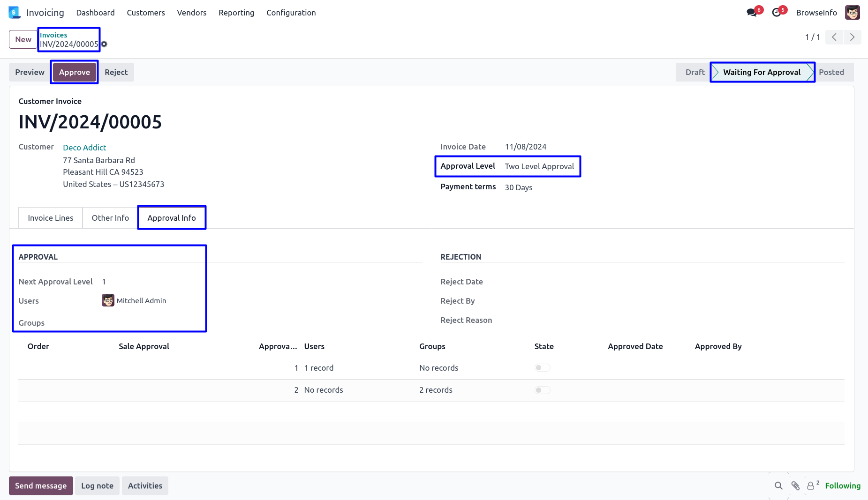The height and width of the screenshot is (500, 868).
Task: Open the activities clock icon
Action: coord(777,13)
